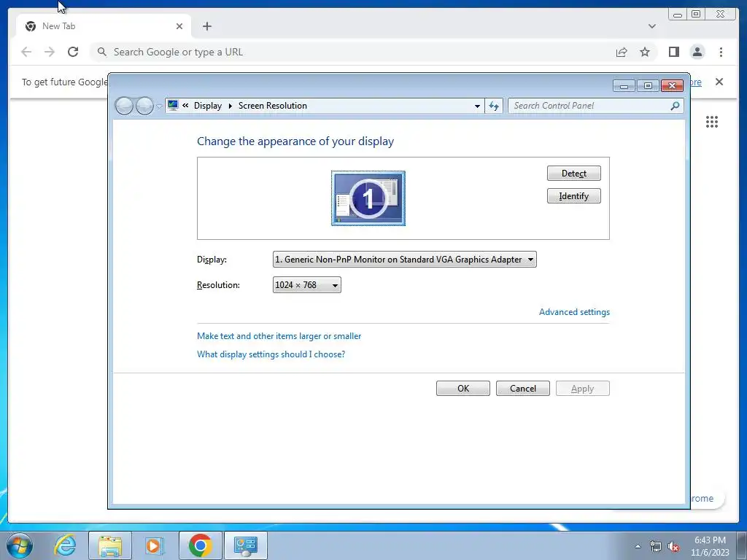The width and height of the screenshot is (747, 560).
Task: Open recent pages dropdown beside navigation buttons
Action: 159,106
